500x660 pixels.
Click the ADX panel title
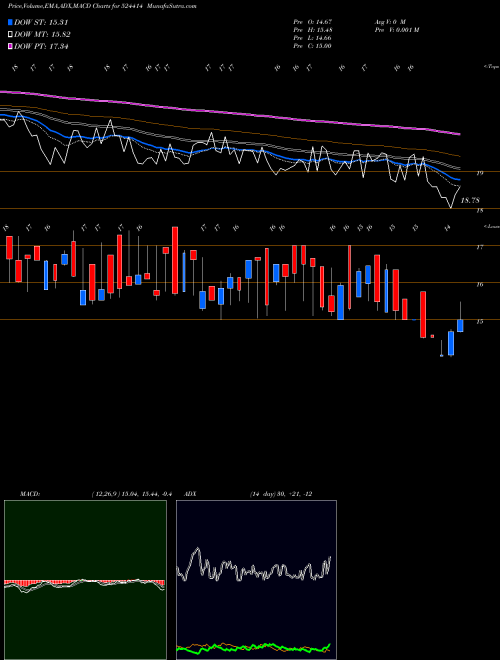190,494
